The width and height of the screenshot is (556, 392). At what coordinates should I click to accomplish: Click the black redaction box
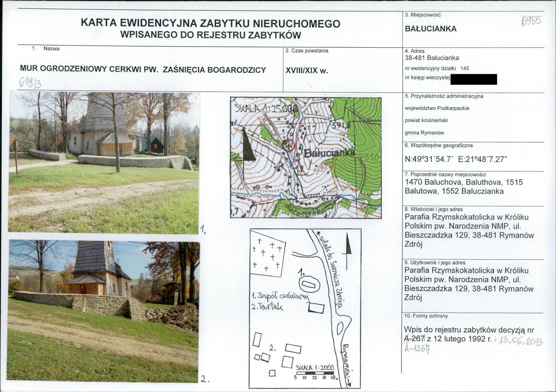point(474,79)
